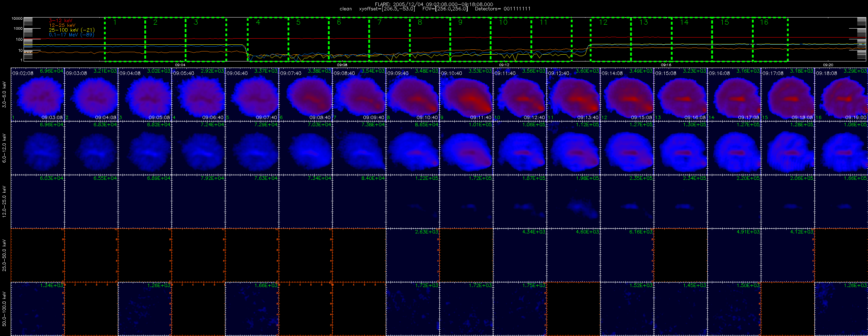Select interval box 12 on the lightcurve
This screenshot has height=336, width=868.
point(611,39)
